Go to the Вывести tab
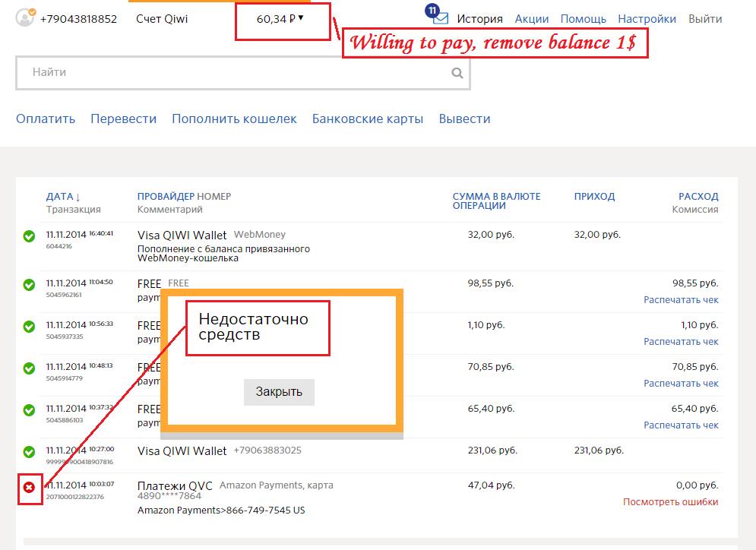This screenshot has height=550, width=756. click(x=465, y=119)
